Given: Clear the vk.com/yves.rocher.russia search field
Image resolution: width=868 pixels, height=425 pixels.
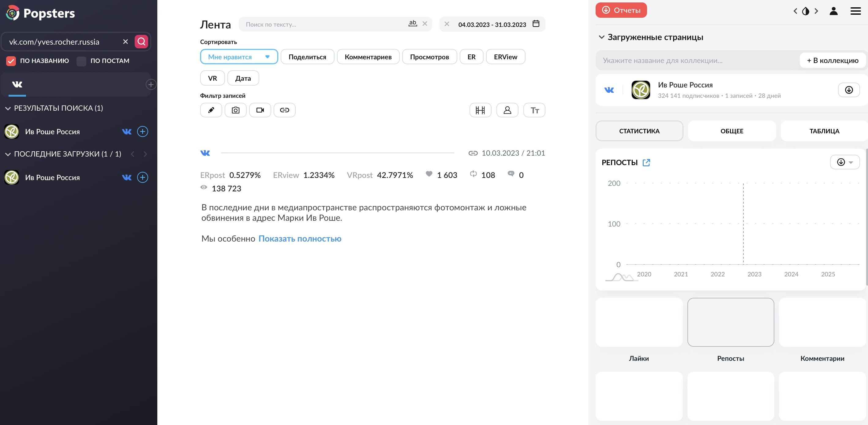Looking at the screenshot, I should coord(125,42).
